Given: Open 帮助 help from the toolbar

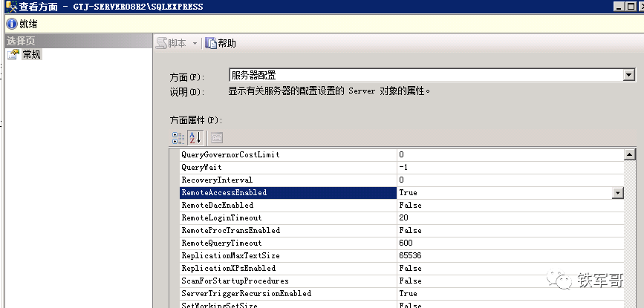Looking at the screenshot, I should [x=221, y=43].
